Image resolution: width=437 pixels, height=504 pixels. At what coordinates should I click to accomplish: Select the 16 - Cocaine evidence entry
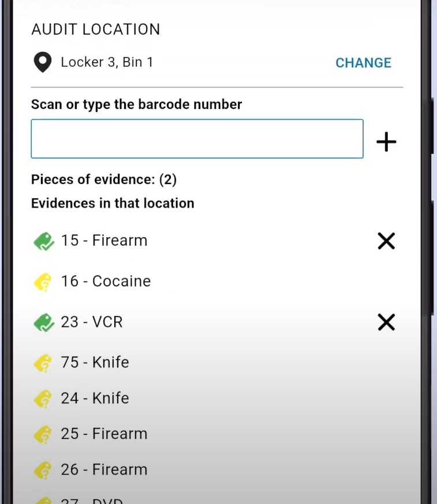pos(106,281)
